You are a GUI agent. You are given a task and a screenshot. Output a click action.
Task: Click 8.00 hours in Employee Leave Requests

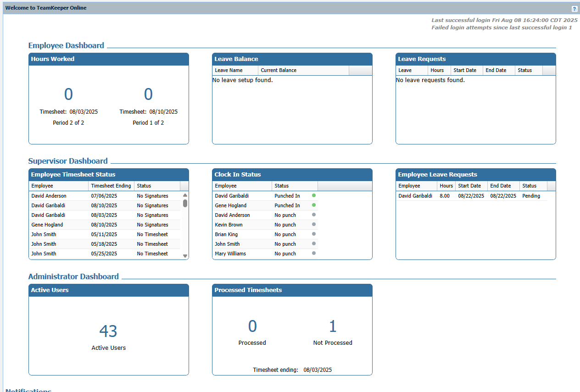(x=445, y=196)
